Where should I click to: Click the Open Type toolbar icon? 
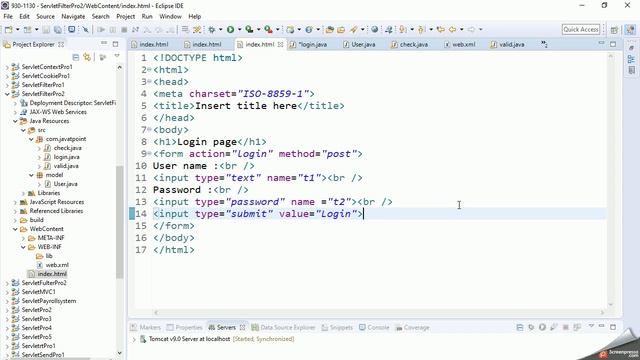point(329,29)
